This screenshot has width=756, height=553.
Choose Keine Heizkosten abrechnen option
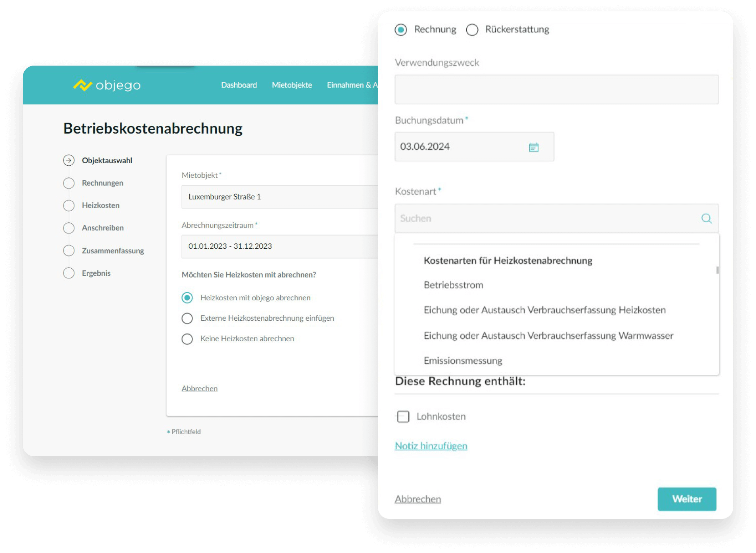(187, 339)
